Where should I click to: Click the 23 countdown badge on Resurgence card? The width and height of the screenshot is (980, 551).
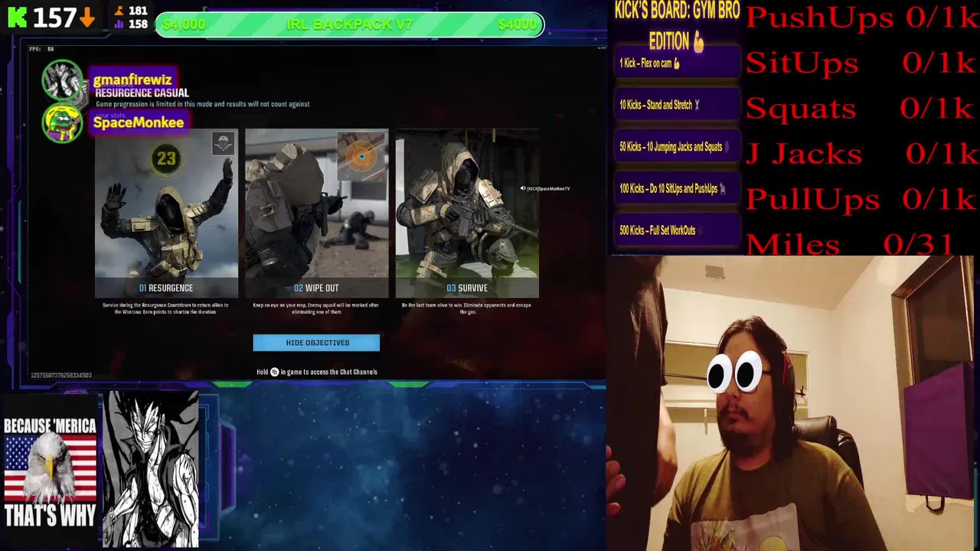pos(166,158)
